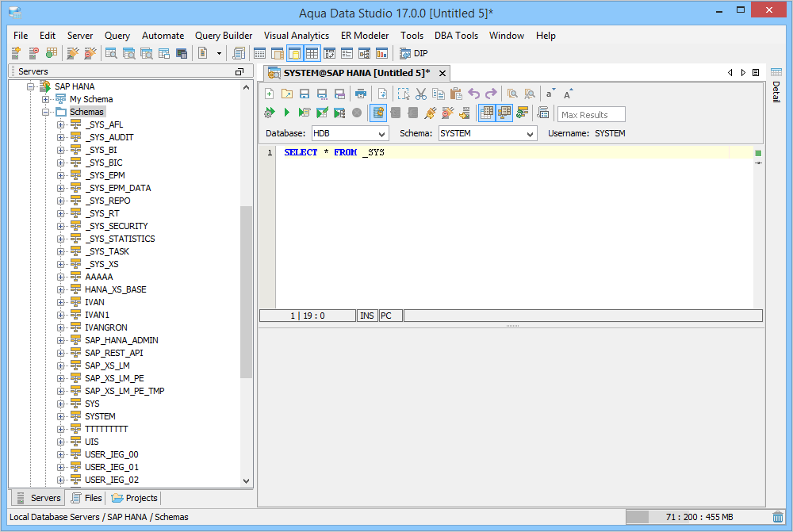Open the File menu

coord(21,36)
